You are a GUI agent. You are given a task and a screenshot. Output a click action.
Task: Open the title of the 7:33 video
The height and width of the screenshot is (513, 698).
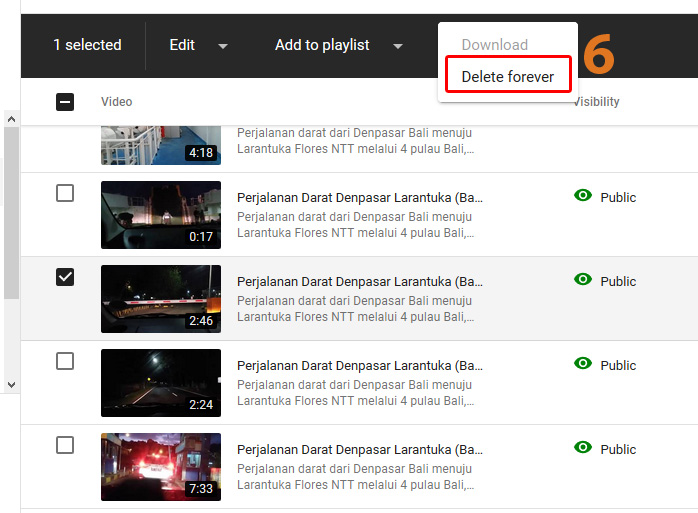coord(360,449)
